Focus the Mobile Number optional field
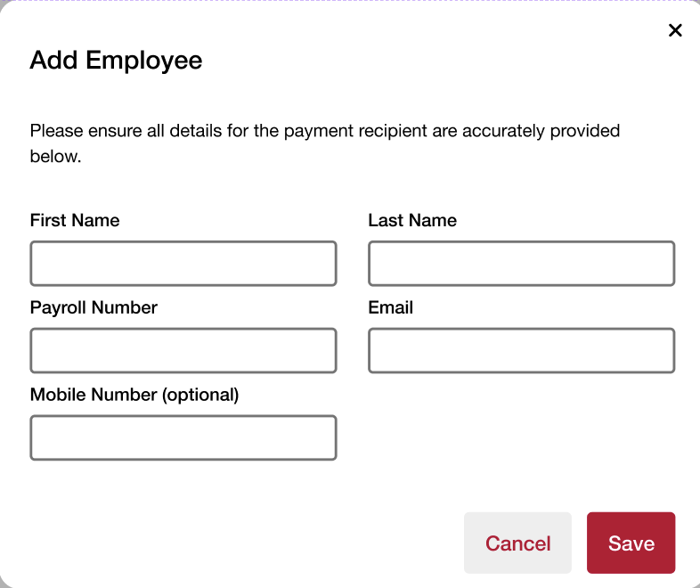 (183, 437)
